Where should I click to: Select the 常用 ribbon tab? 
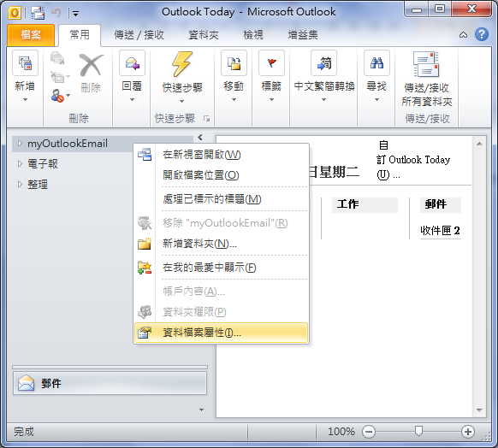(x=80, y=35)
